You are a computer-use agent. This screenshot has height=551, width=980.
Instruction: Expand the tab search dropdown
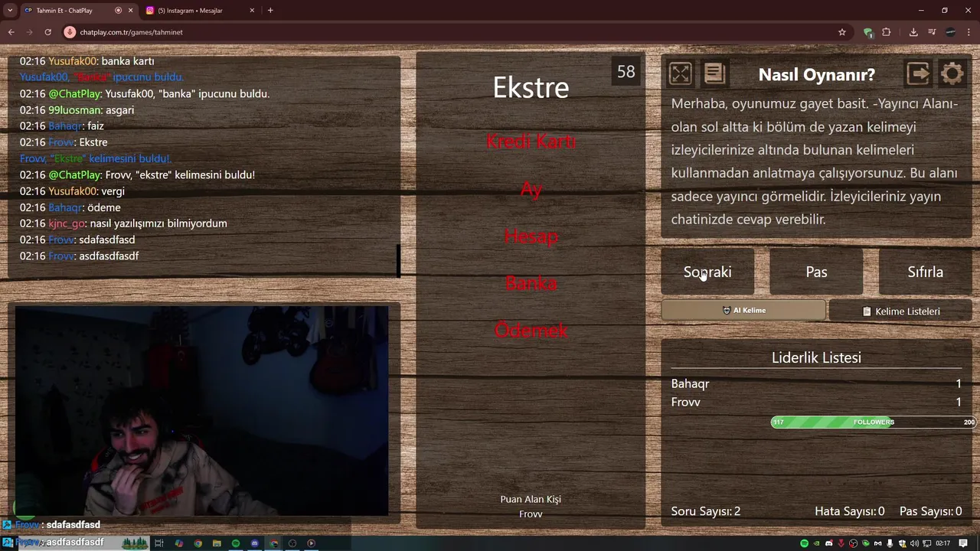9,11
